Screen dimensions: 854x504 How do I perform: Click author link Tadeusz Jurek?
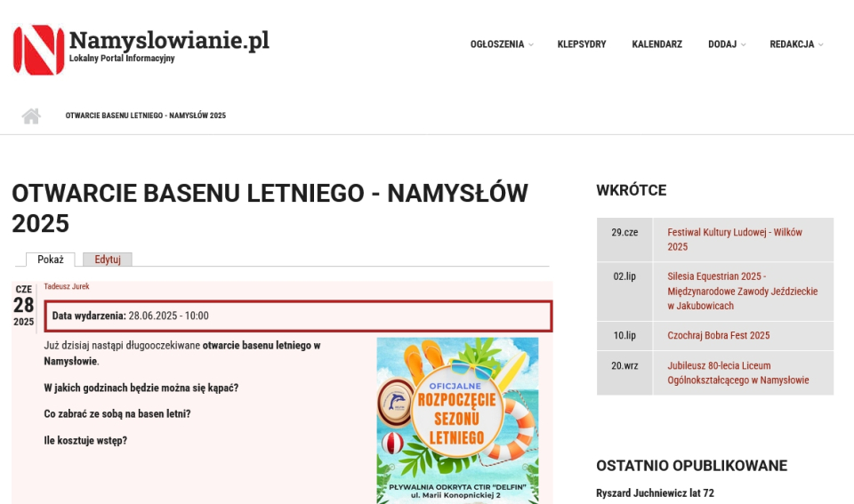pos(67,286)
